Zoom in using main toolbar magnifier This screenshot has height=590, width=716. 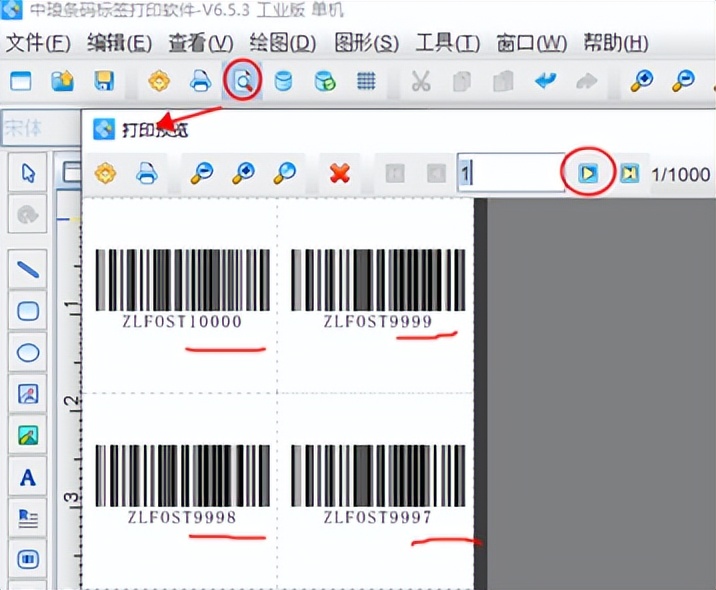point(642,81)
